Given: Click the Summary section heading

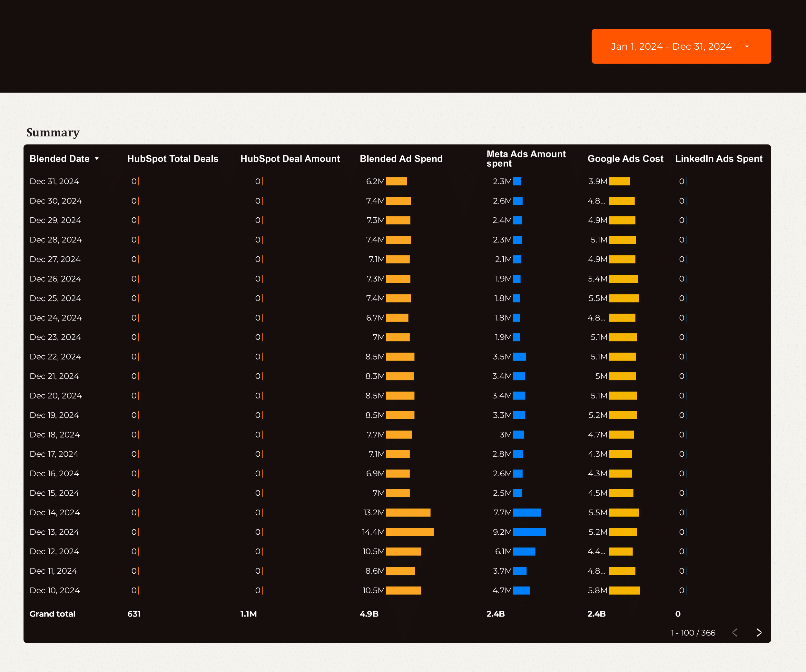Looking at the screenshot, I should coord(53,133).
